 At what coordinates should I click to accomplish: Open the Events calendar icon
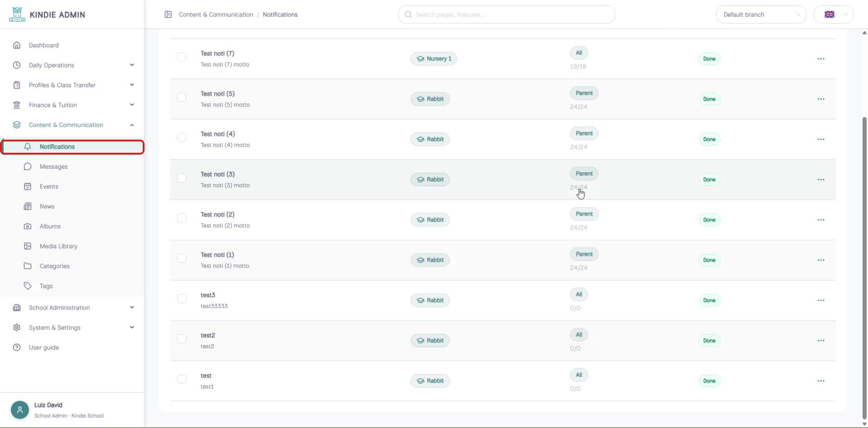[28, 186]
